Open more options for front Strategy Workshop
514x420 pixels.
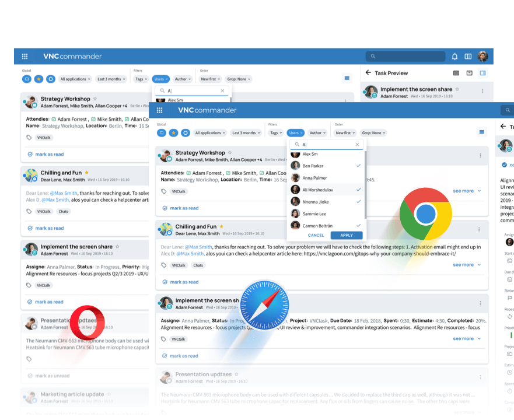tap(480, 155)
